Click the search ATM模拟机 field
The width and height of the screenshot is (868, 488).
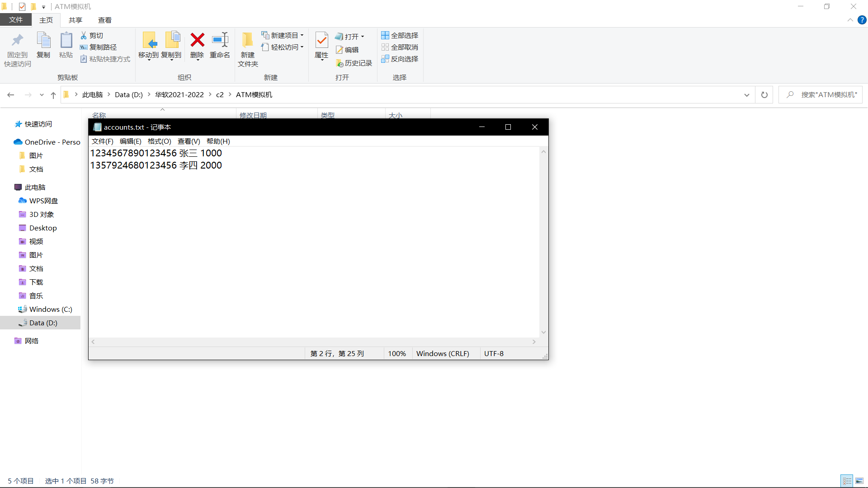point(821,95)
